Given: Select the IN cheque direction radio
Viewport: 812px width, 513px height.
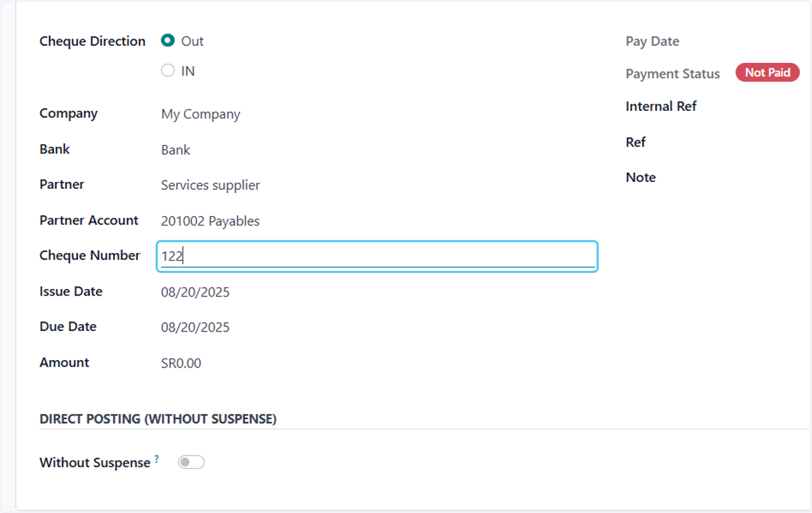Looking at the screenshot, I should [x=168, y=70].
